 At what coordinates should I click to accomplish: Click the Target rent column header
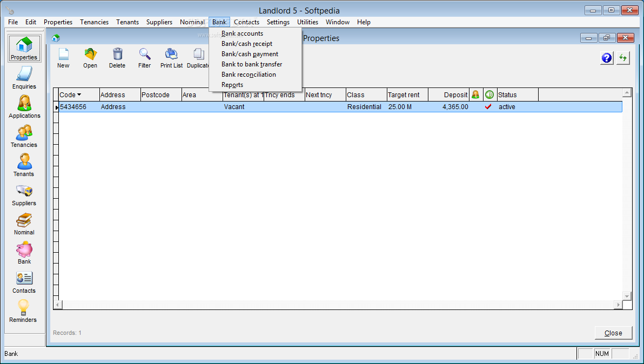coord(407,95)
